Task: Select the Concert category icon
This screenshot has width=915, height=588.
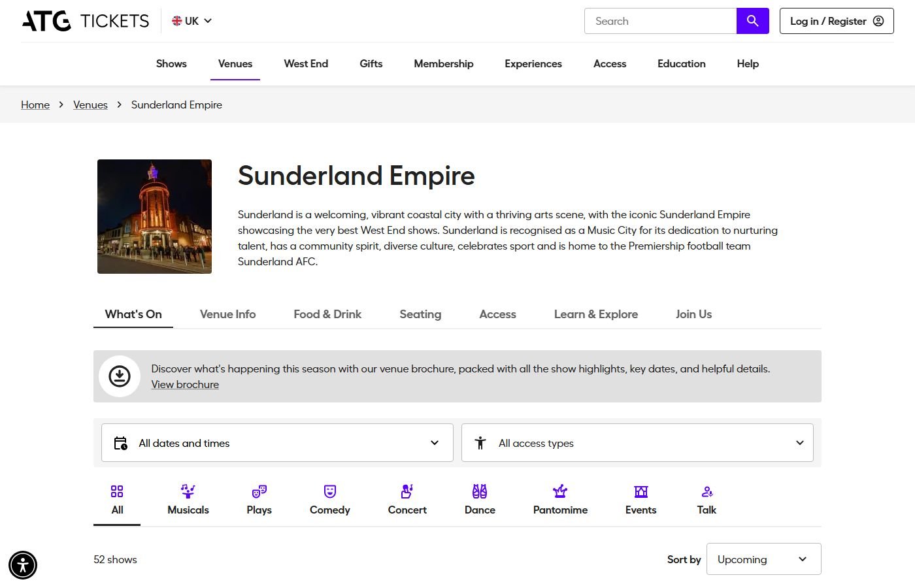Action: (407, 491)
